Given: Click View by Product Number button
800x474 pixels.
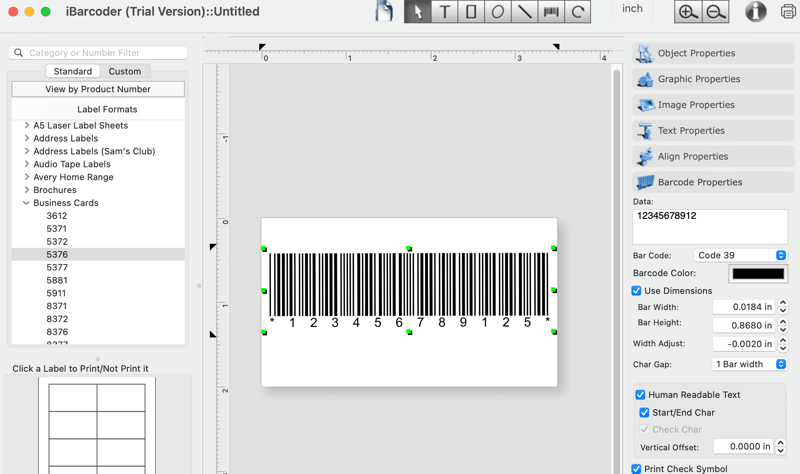Looking at the screenshot, I should (98, 89).
